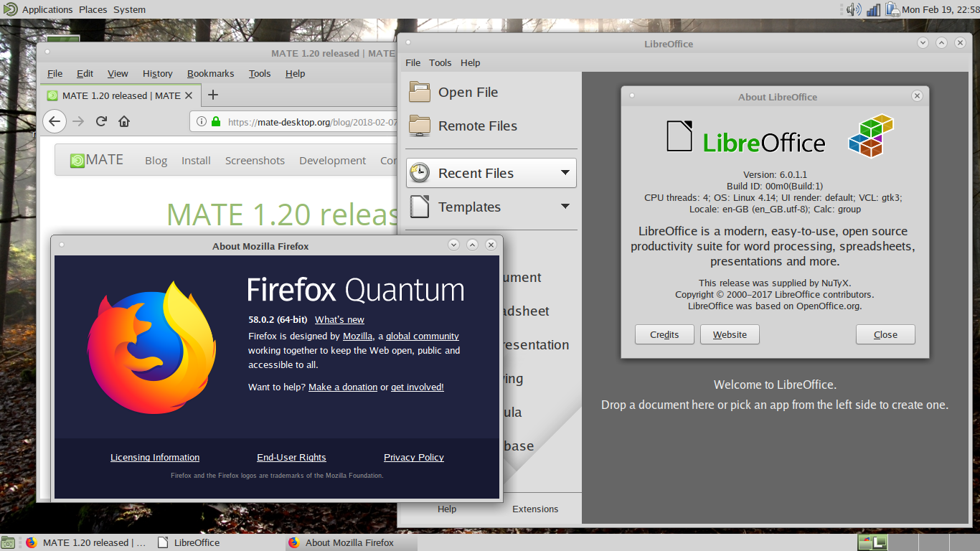This screenshot has width=980, height=551.
Task: Go to Firefox home page icon
Action: (124, 121)
